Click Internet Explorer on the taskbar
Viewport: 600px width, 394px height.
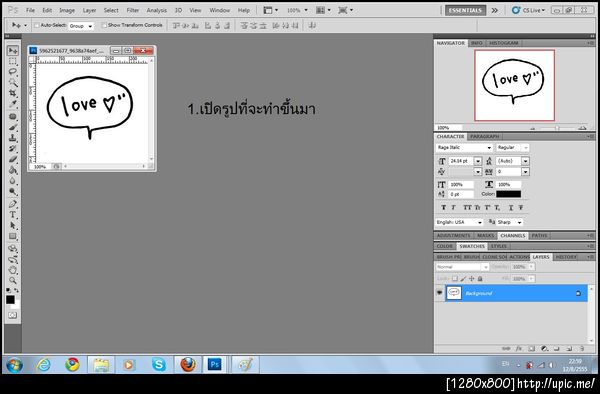point(43,365)
